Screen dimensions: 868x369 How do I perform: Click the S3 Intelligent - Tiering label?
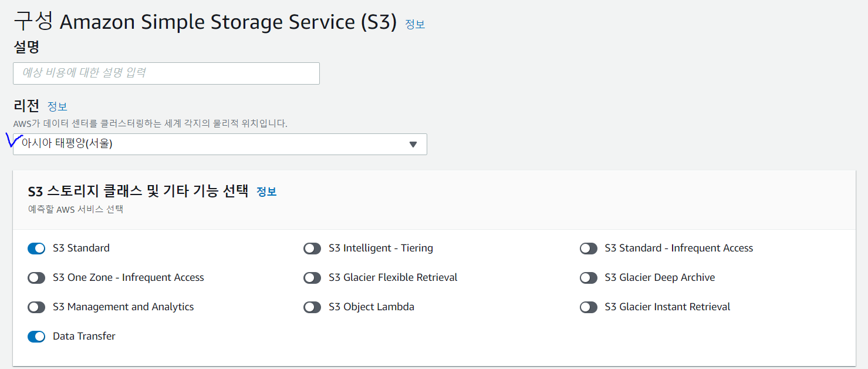click(381, 248)
